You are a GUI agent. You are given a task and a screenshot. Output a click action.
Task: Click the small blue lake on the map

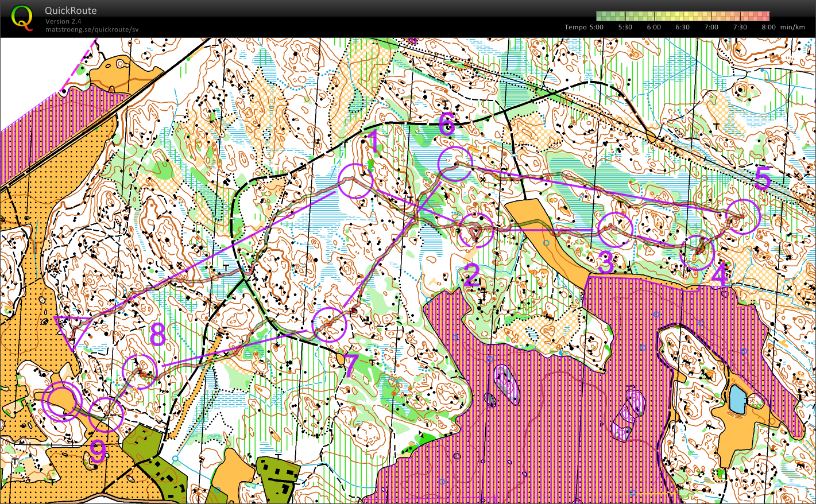point(737,400)
